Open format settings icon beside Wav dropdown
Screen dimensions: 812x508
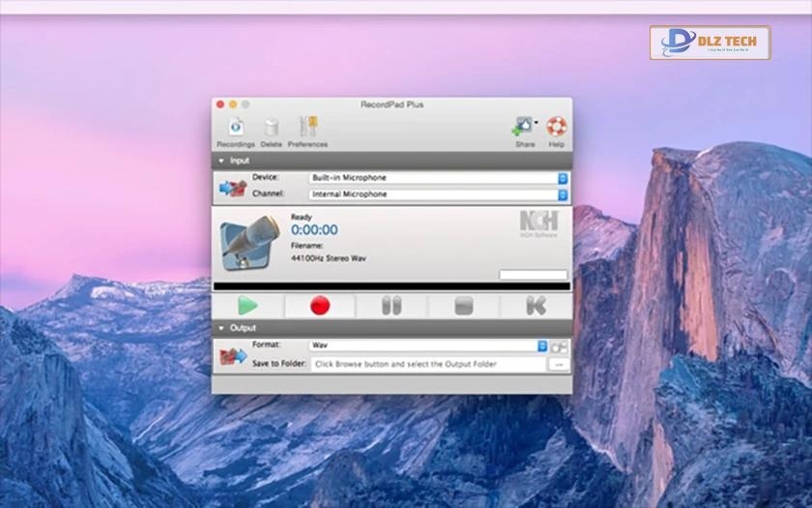(x=559, y=345)
